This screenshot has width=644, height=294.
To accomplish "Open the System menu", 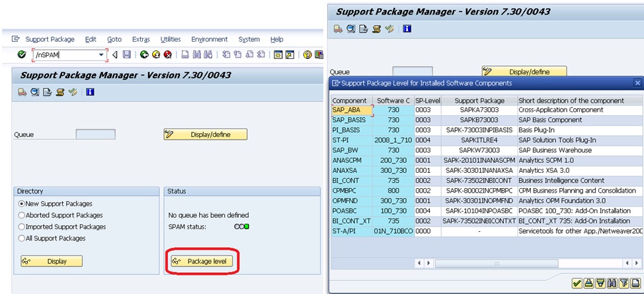I will 249,40.
